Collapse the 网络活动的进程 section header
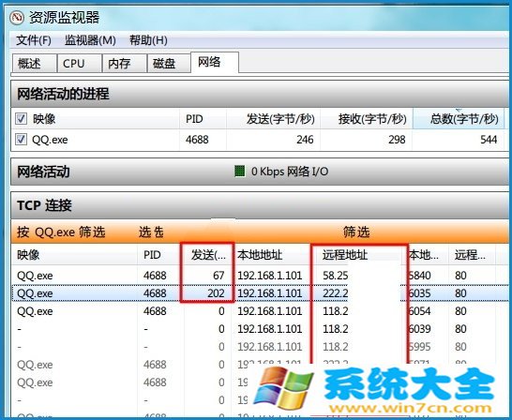 tap(260, 94)
